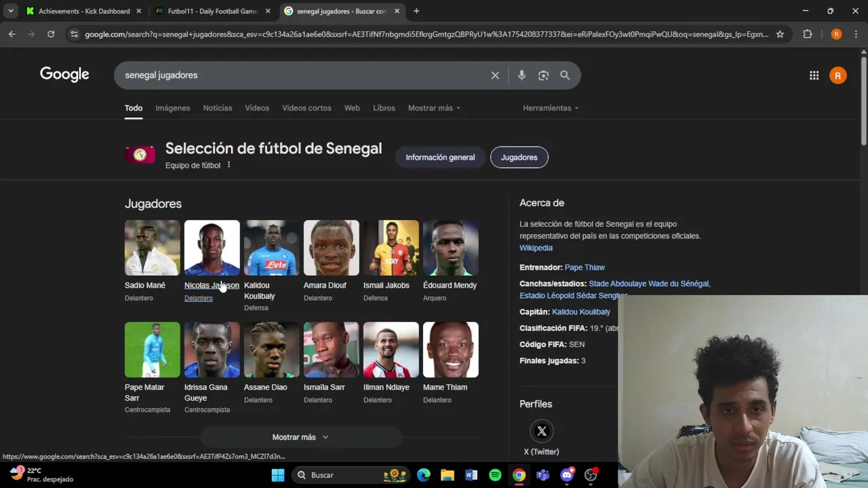Viewport: 868px width, 488px height.
Task: Click Mame Thiam's photo thumbnail
Action: pyautogui.click(x=451, y=350)
